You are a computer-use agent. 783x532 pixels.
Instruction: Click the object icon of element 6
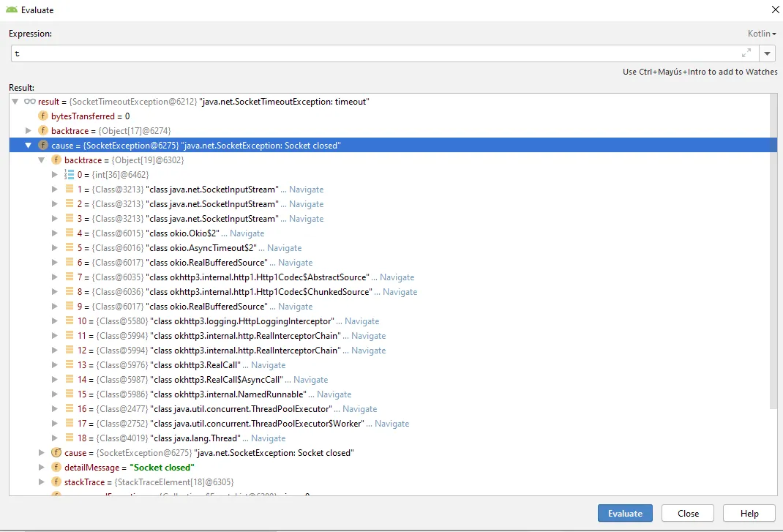tap(70, 262)
